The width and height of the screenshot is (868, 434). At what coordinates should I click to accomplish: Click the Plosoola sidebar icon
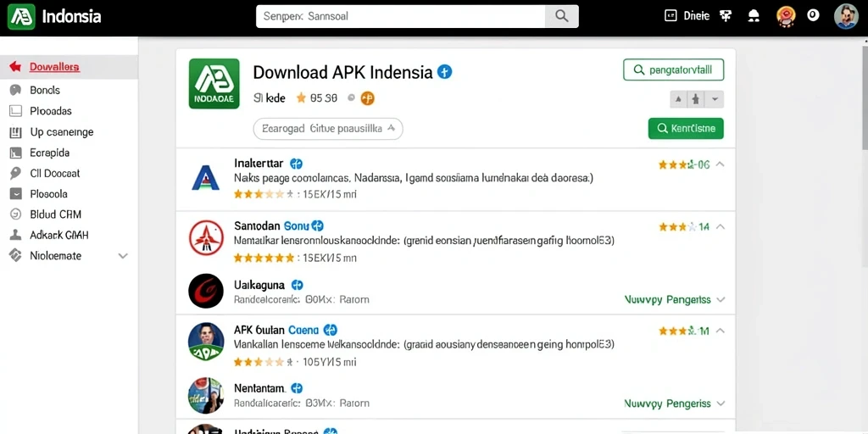pyautogui.click(x=15, y=194)
